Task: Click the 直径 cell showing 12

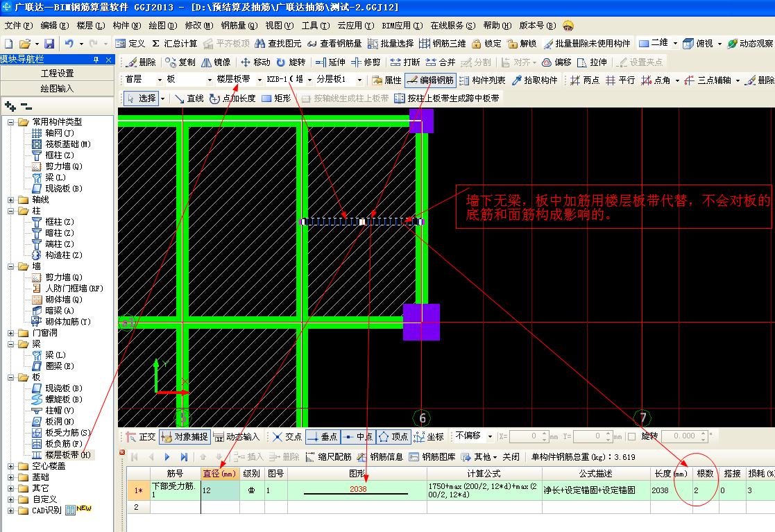Action: (x=220, y=490)
